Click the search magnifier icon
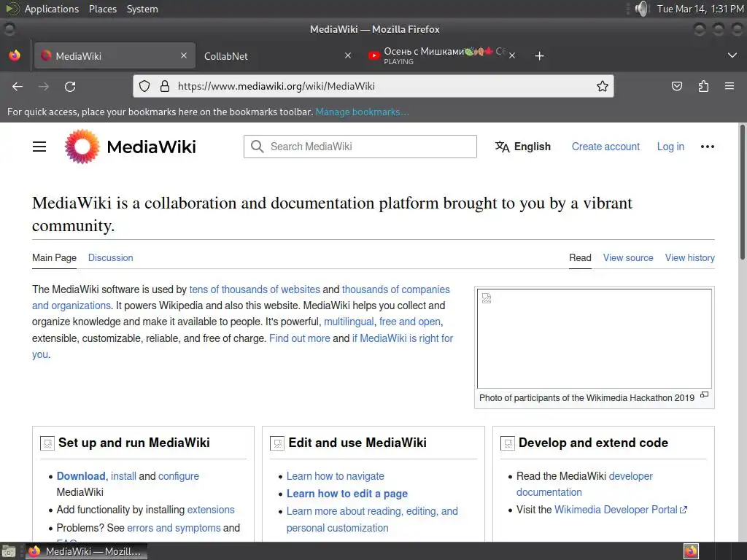The image size is (747, 560). click(257, 146)
